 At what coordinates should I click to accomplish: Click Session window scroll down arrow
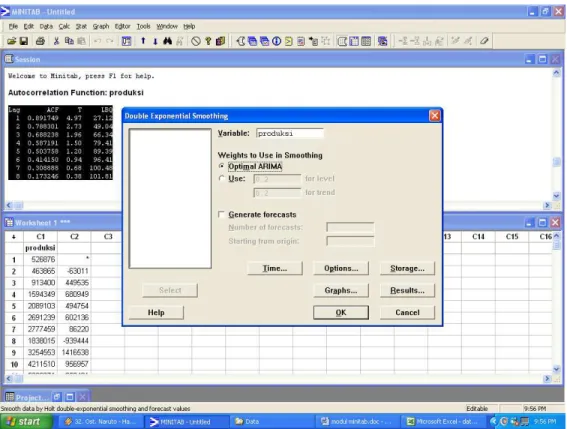point(556,196)
